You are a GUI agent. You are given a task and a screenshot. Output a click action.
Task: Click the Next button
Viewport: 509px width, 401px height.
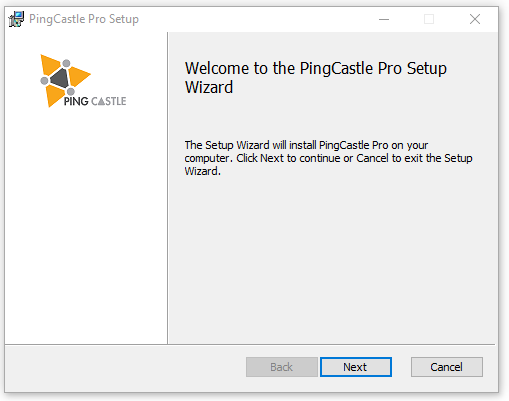coord(356,367)
